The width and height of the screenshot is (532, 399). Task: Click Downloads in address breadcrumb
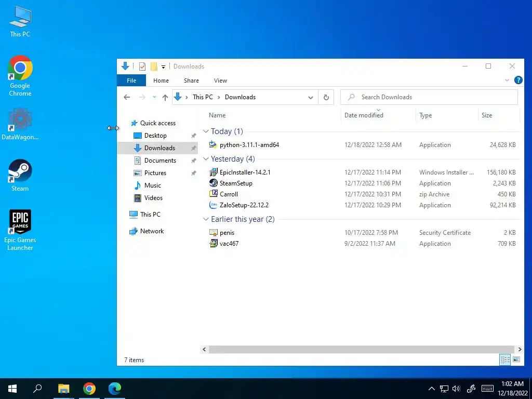point(240,97)
